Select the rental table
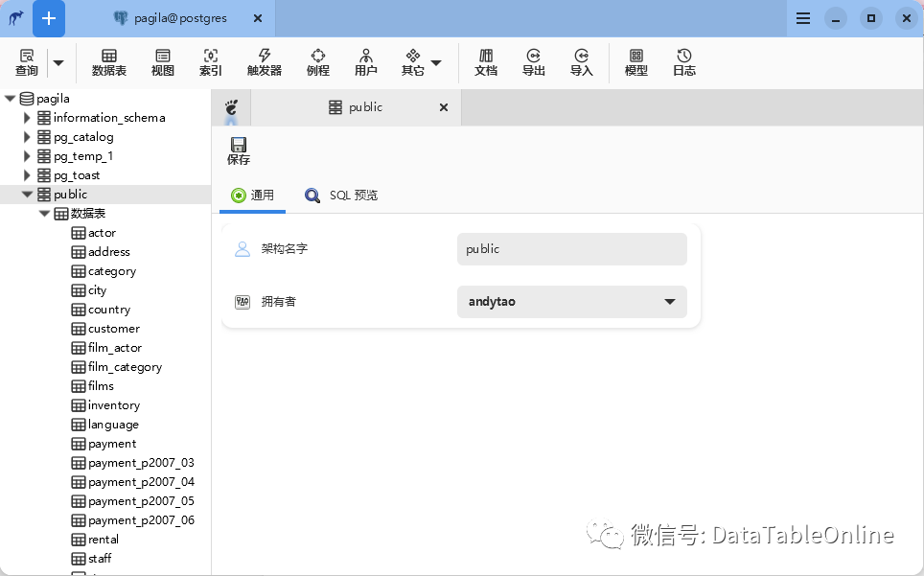 click(x=104, y=540)
